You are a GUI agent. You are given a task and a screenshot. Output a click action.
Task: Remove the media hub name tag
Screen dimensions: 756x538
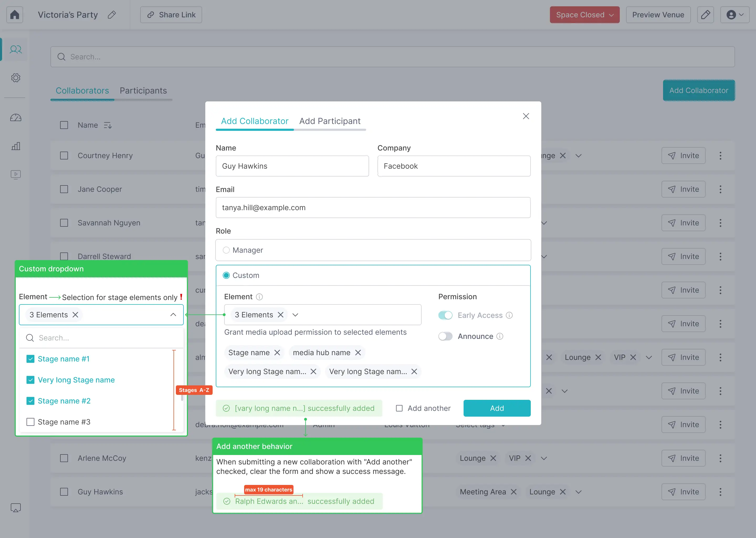pyautogui.click(x=358, y=353)
